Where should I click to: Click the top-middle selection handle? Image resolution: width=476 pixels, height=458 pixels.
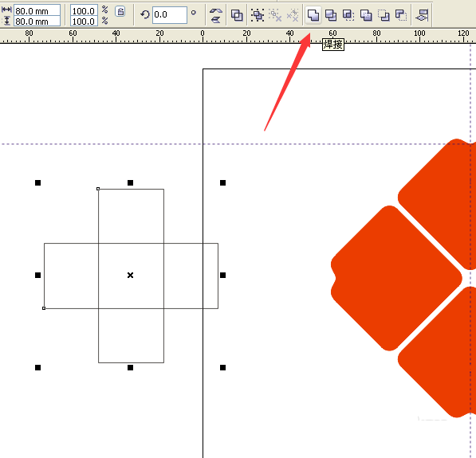[130, 182]
